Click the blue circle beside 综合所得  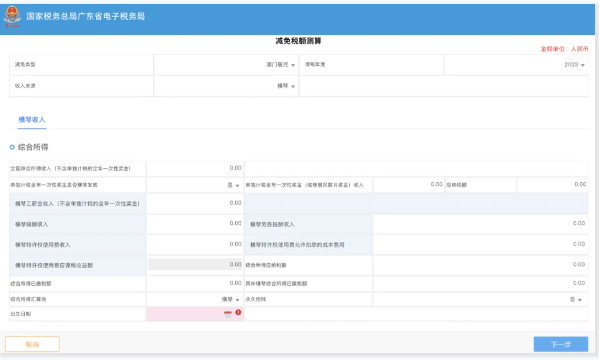click(x=12, y=147)
